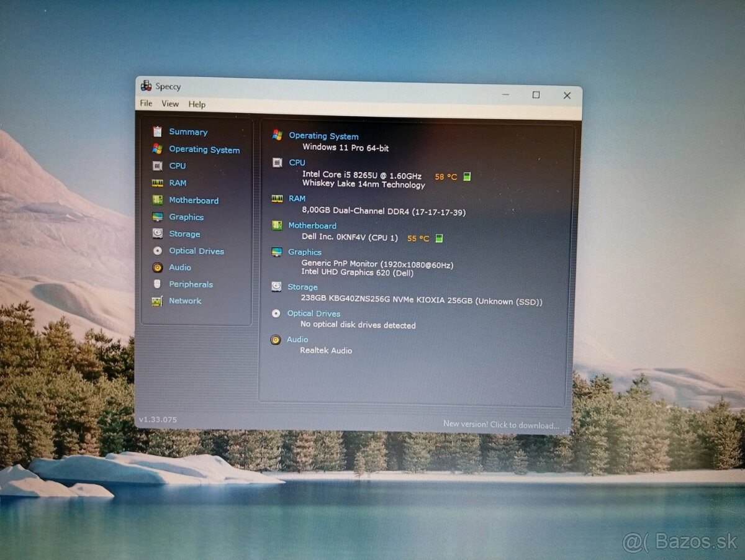This screenshot has width=745, height=560.
Task: Click the Peripherals mouse icon in sidebar
Action: pos(158,284)
